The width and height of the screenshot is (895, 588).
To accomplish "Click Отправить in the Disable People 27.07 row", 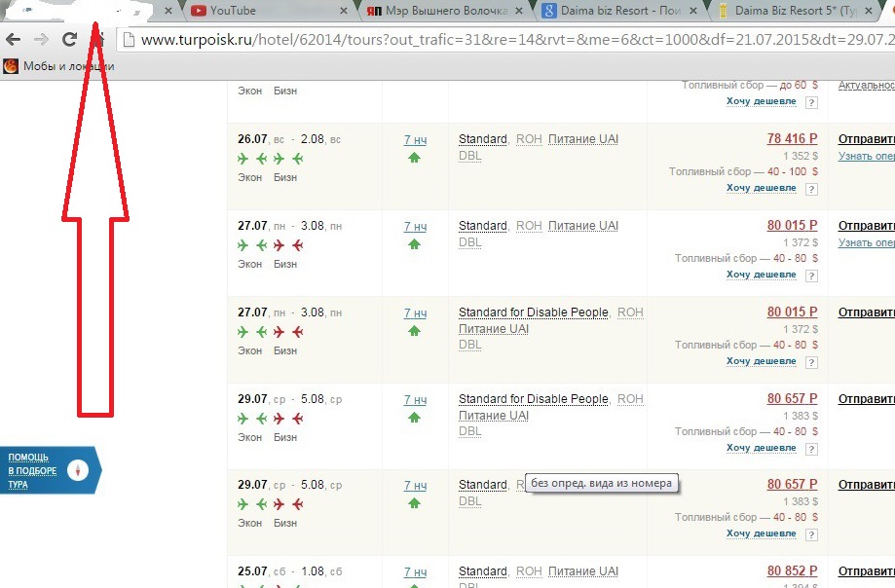I will (x=867, y=312).
